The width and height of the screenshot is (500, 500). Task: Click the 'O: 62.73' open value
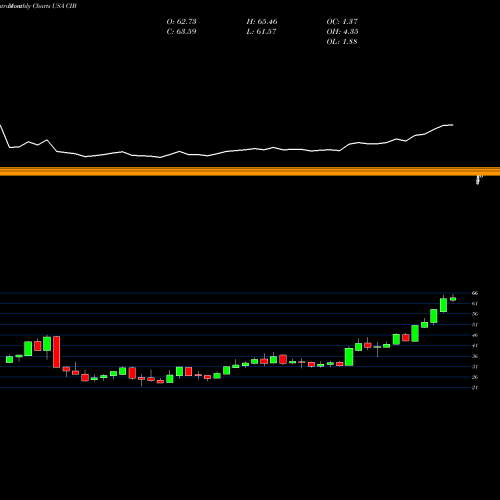pyautogui.click(x=181, y=22)
